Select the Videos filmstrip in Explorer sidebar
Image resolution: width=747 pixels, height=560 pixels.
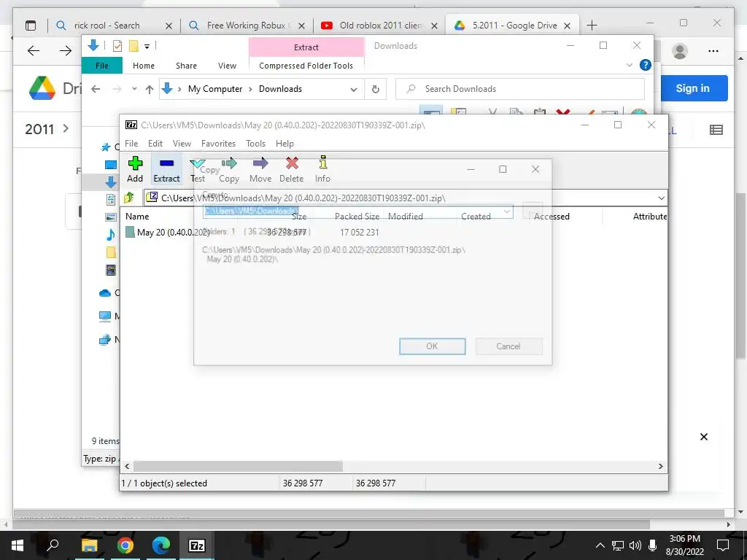pyautogui.click(x=111, y=270)
